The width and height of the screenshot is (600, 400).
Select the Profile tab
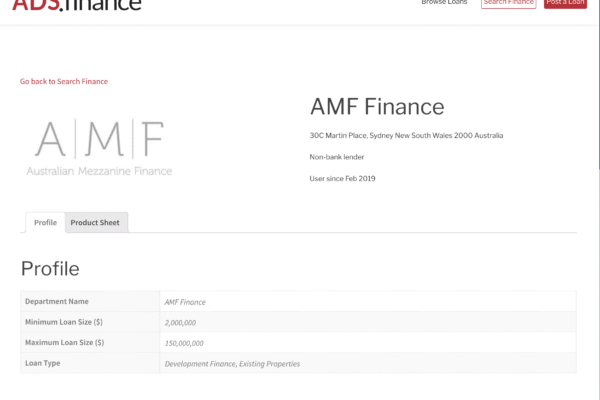click(45, 222)
